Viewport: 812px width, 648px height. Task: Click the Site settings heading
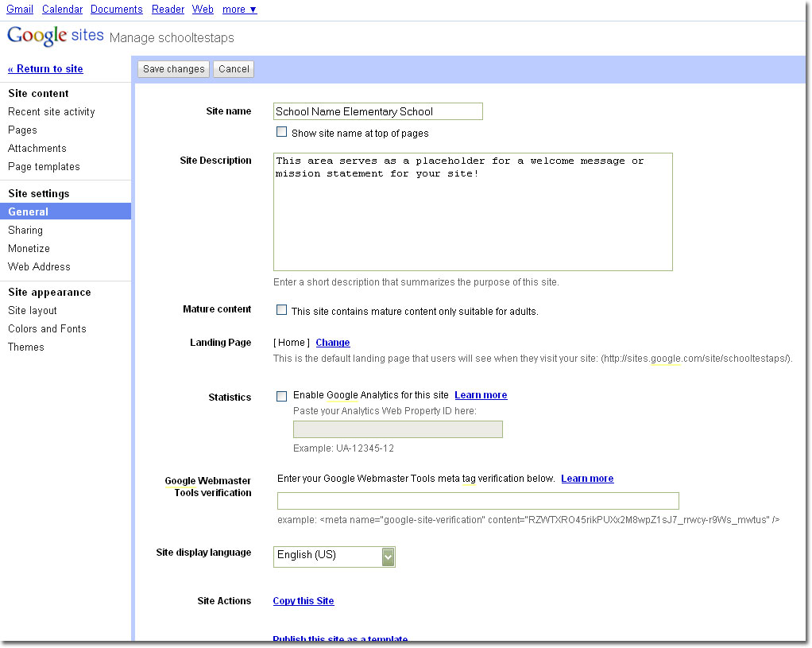tap(39, 193)
